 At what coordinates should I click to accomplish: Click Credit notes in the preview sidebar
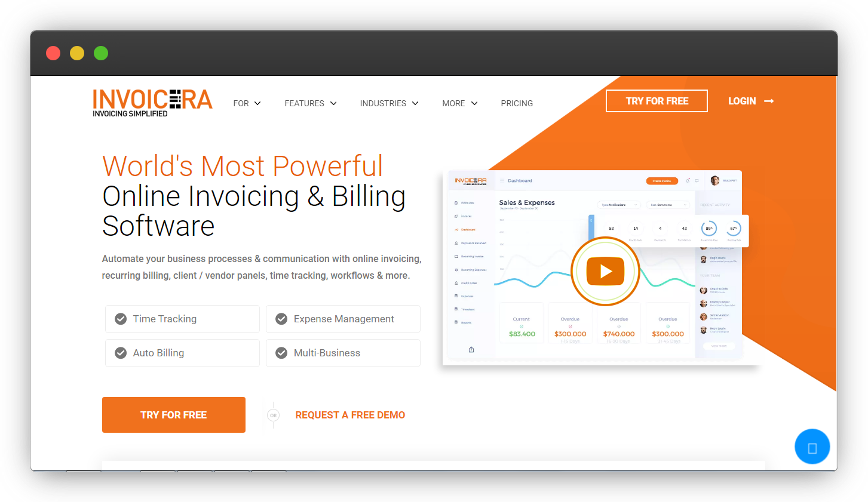(x=466, y=283)
